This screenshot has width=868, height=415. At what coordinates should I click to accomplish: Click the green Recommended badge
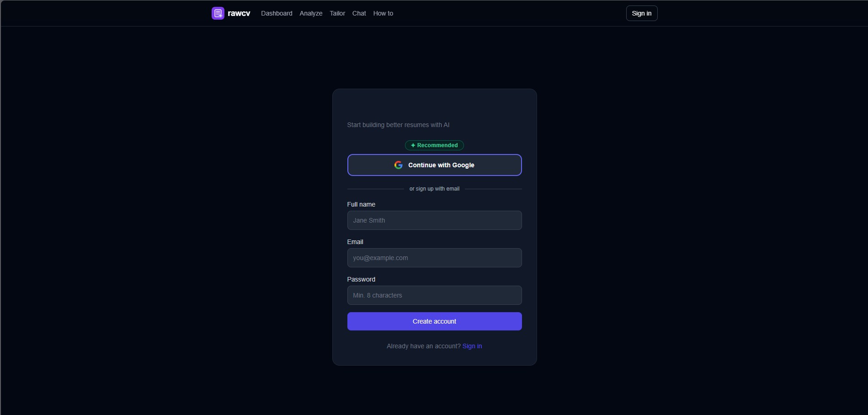point(434,145)
